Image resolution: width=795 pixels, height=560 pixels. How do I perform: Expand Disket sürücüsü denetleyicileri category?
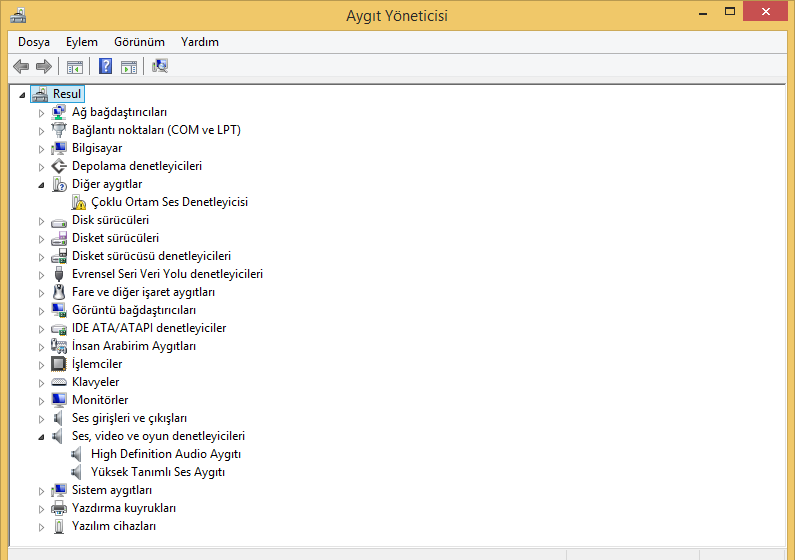(41, 257)
